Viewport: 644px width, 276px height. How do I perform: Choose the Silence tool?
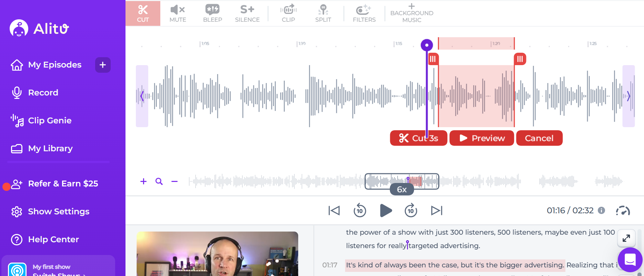(x=247, y=13)
